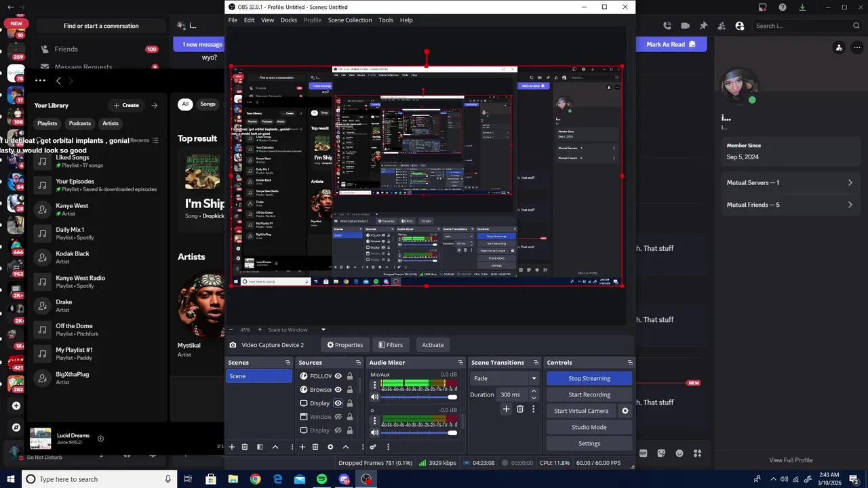
Task: Show the hidden Window source
Action: click(x=338, y=417)
